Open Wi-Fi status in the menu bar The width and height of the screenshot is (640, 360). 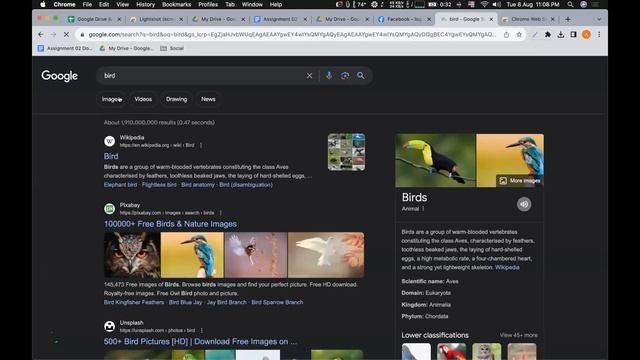[x=484, y=4]
